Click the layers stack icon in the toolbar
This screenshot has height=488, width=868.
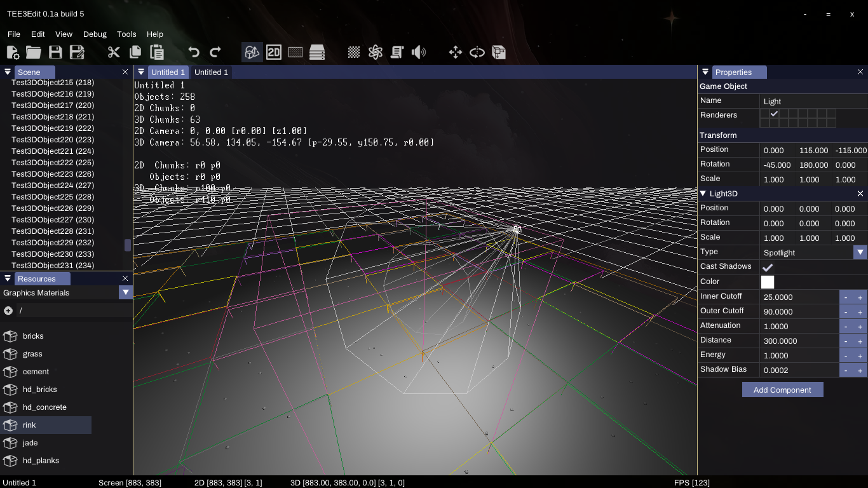(317, 53)
